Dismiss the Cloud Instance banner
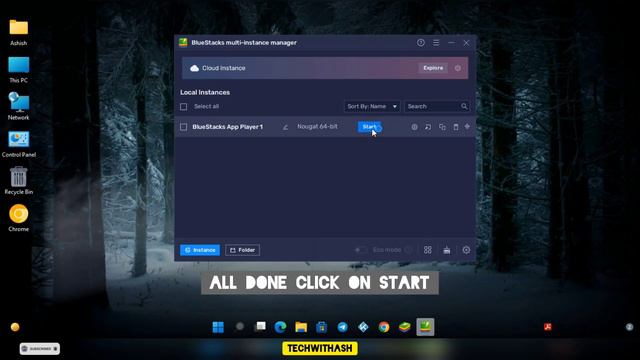The height and width of the screenshot is (360, 640). (458, 68)
